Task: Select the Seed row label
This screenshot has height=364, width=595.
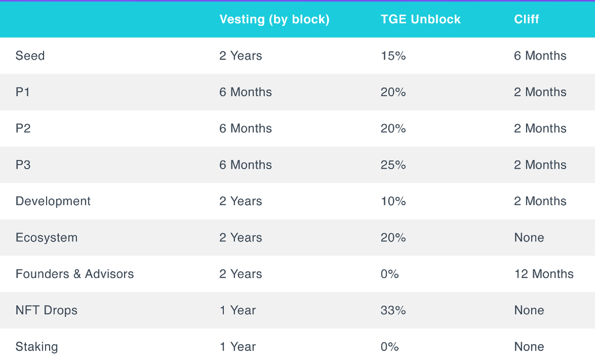Action: click(30, 56)
